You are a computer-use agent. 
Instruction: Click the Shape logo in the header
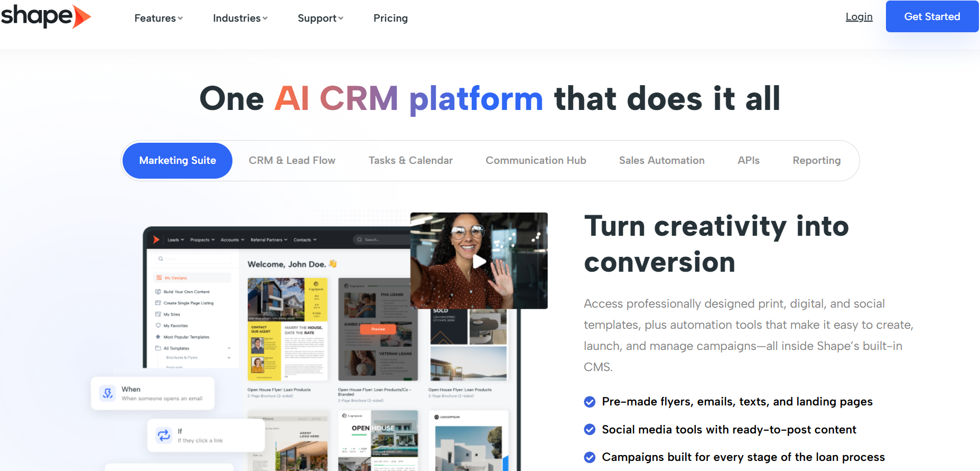tap(46, 16)
